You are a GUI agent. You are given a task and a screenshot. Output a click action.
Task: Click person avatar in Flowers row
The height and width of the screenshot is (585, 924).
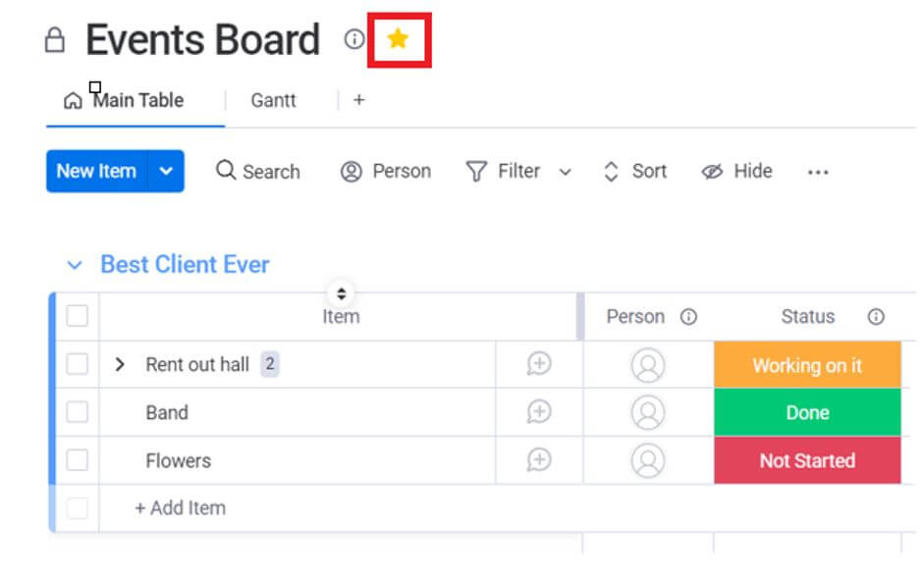coord(648,460)
